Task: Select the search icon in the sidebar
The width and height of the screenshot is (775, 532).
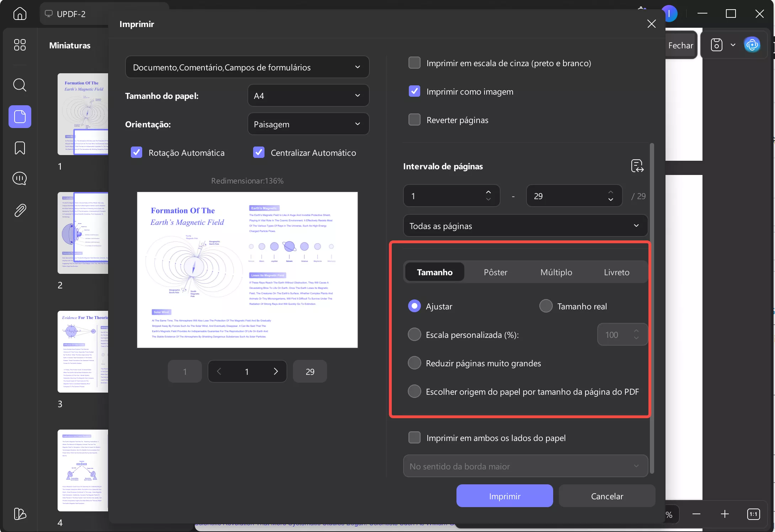Action: coord(20,85)
